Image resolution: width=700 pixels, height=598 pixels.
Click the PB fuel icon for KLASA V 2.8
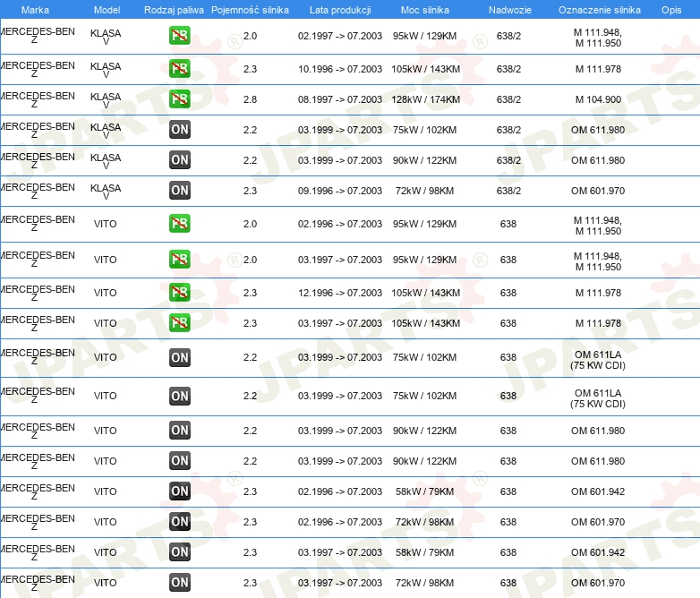tap(180, 99)
